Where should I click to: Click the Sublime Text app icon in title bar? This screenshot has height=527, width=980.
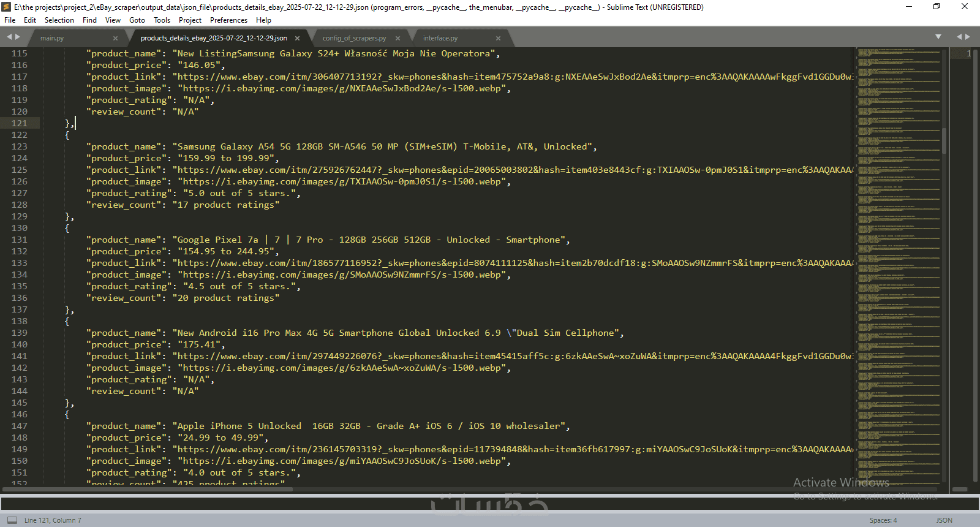tap(6, 7)
